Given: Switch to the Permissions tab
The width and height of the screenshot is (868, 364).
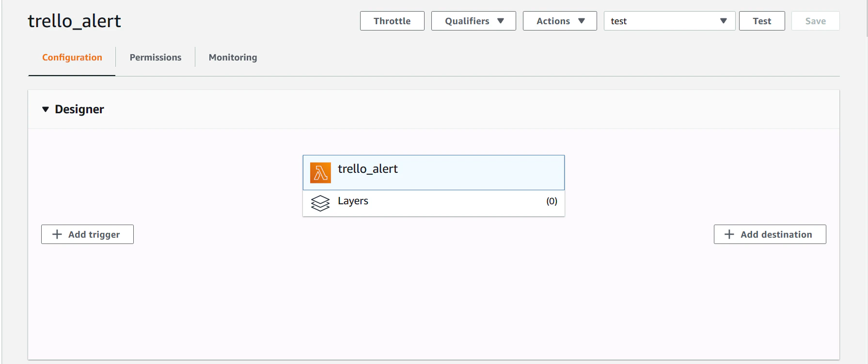Looking at the screenshot, I should (x=156, y=58).
